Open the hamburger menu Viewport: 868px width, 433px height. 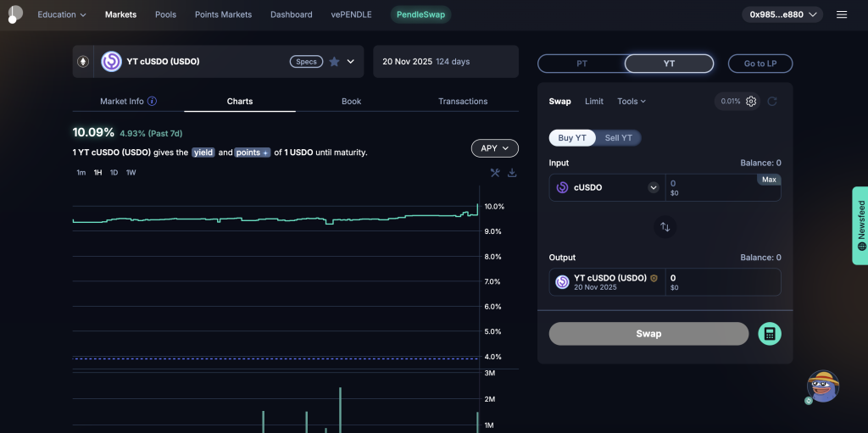842,14
